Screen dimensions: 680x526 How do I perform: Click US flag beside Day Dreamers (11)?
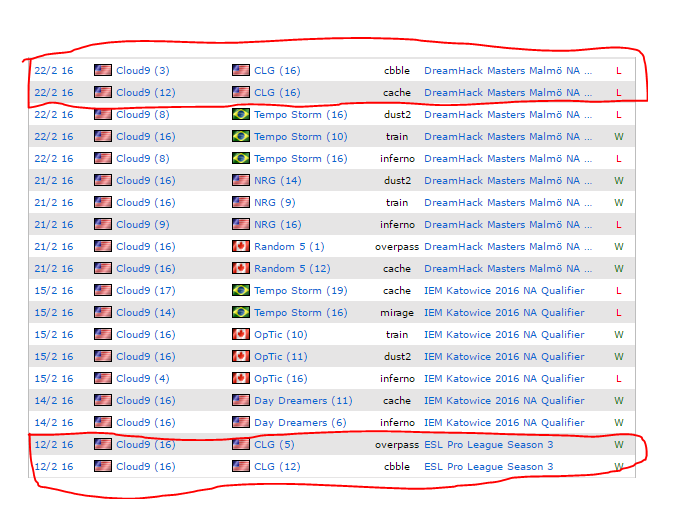tap(241, 400)
